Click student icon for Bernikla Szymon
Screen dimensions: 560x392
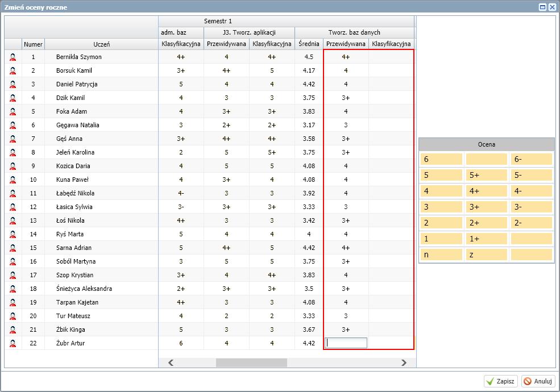click(13, 57)
